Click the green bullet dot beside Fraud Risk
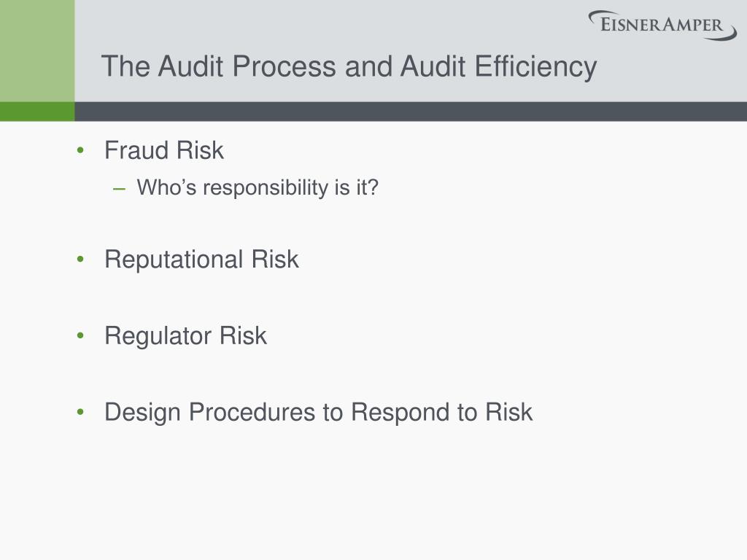747x560 pixels. (x=80, y=150)
